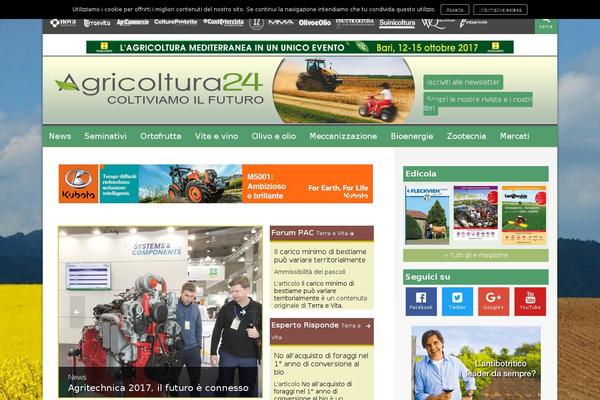Open the Forum PAC section header
600x400 pixels.
[292, 233]
